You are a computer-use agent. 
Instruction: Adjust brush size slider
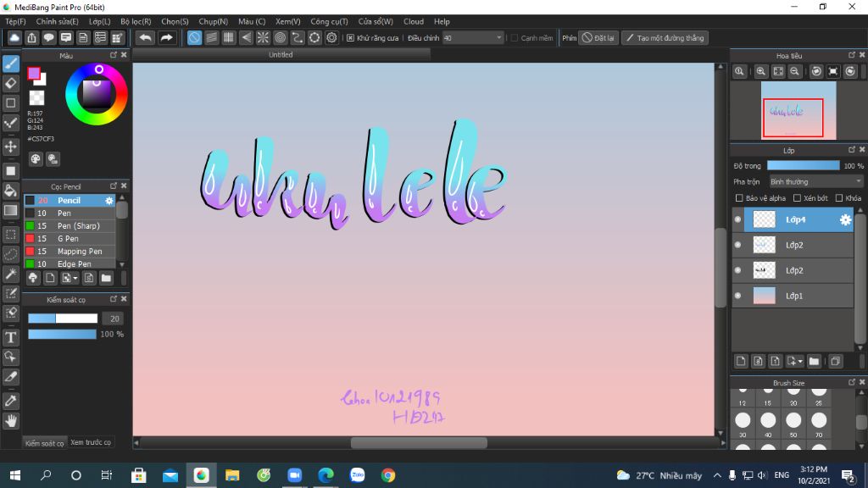pyautogui.click(x=63, y=319)
